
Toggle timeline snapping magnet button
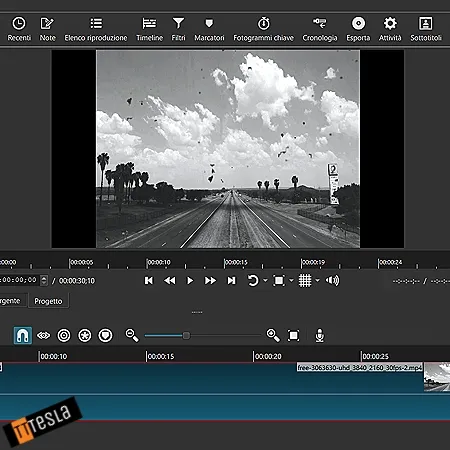(23, 335)
